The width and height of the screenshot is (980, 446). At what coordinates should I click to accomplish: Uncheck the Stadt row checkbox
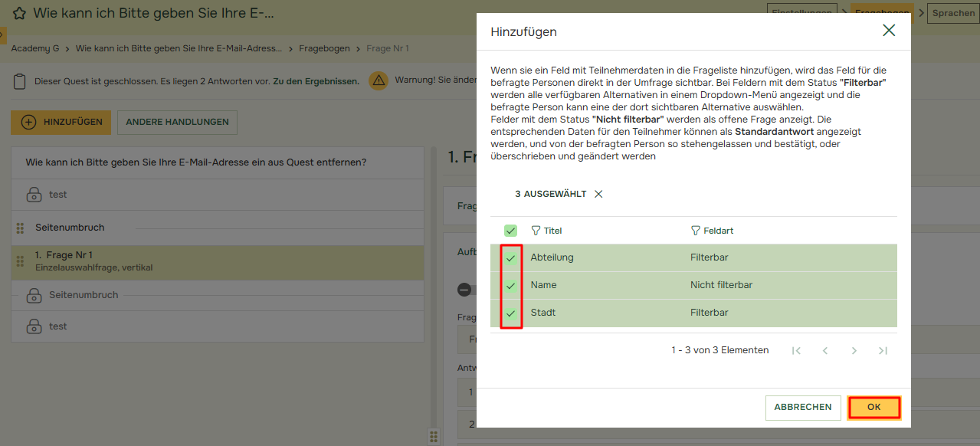[510, 313]
